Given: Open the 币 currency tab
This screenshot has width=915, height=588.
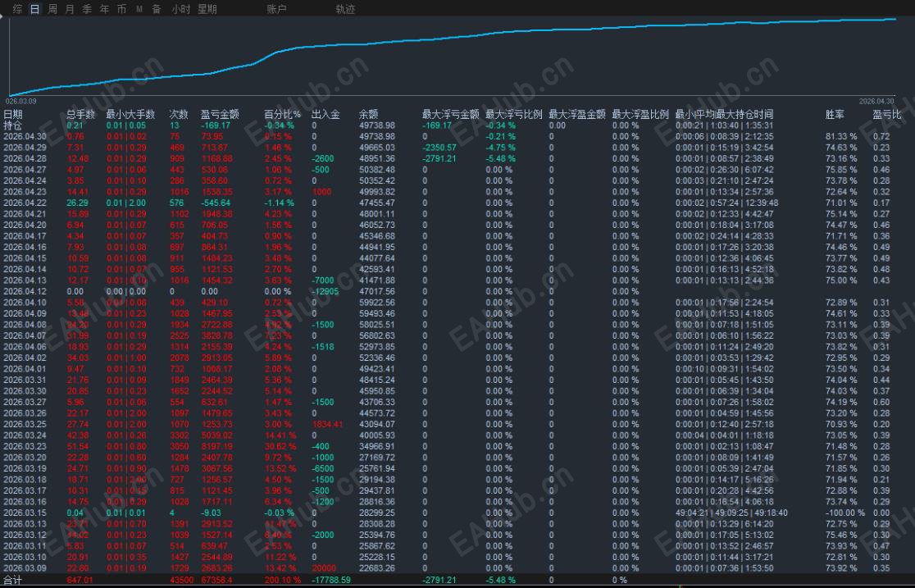Looking at the screenshot, I should pyautogui.click(x=121, y=9).
